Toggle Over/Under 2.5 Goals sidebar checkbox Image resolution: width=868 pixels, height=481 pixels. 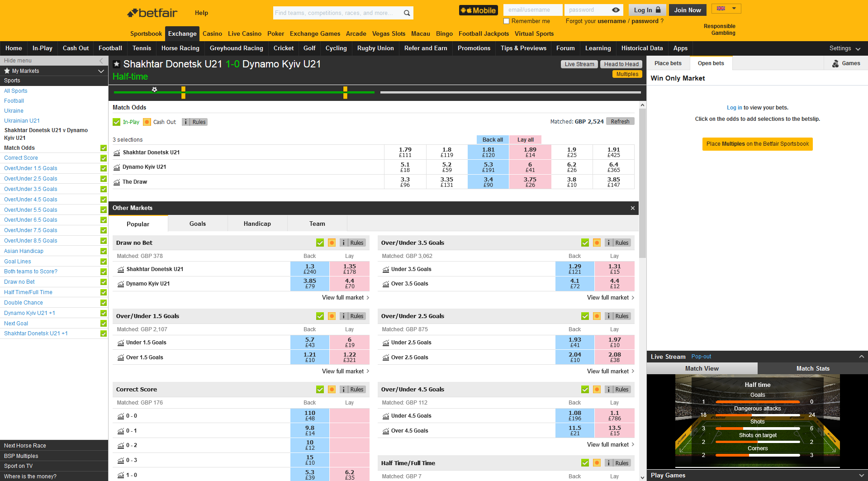[104, 179]
